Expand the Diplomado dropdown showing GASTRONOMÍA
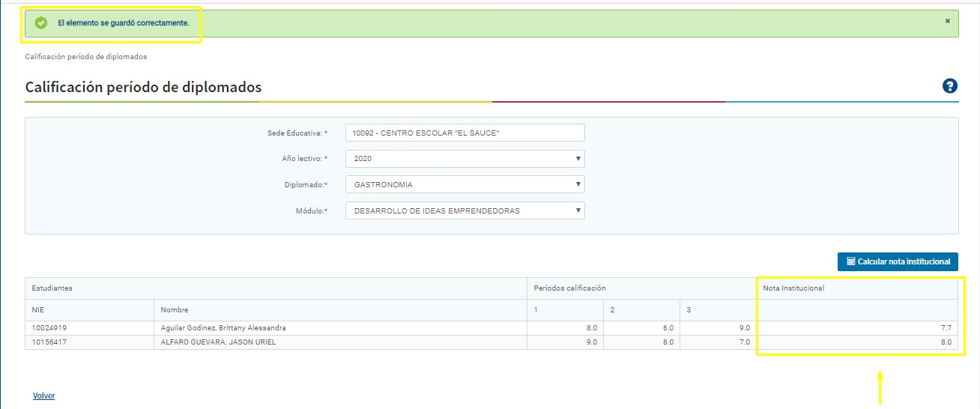The image size is (980, 409). [x=465, y=184]
